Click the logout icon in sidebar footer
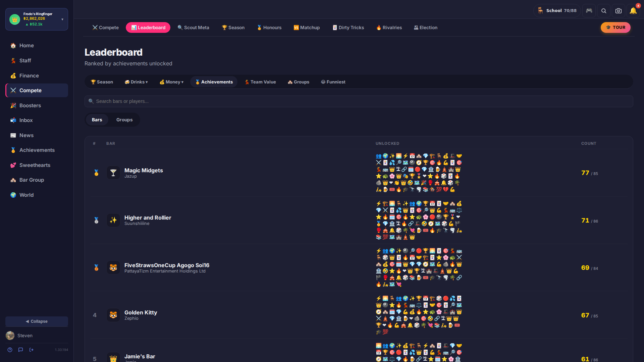The image size is (644, 362). [x=31, y=350]
